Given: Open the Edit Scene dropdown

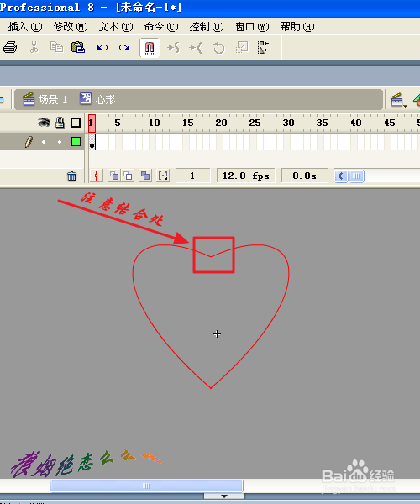Looking at the screenshot, I should 398,100.
